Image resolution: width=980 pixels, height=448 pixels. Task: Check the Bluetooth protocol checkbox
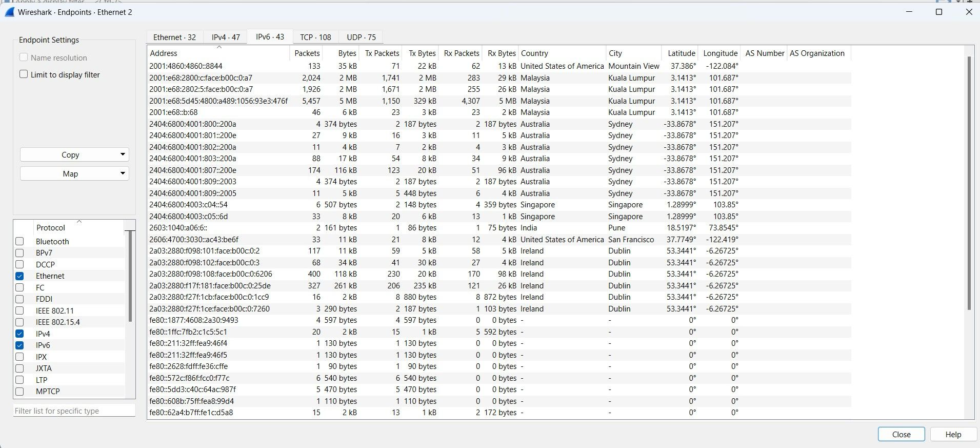pyautogui.click(x=19, y=241)
